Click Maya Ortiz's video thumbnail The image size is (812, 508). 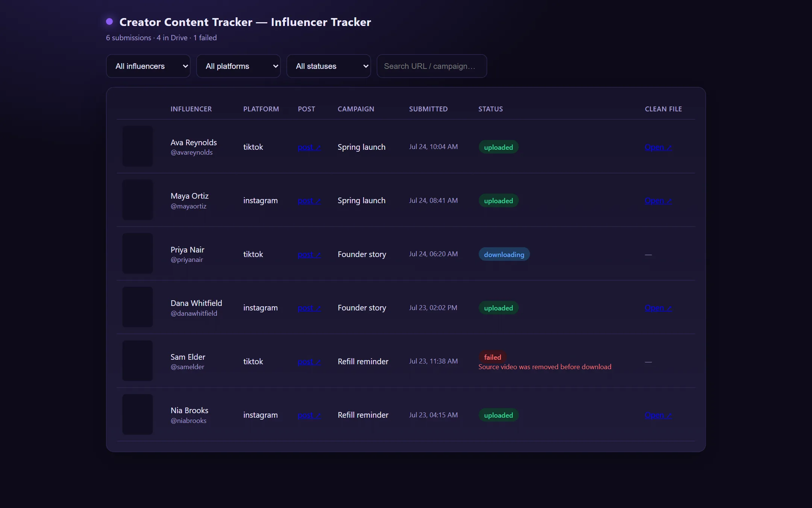(138, 200)
